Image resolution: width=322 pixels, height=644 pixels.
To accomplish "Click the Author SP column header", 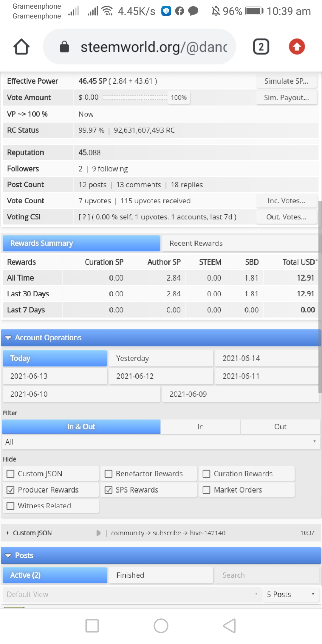I will (x=164, y=262).
